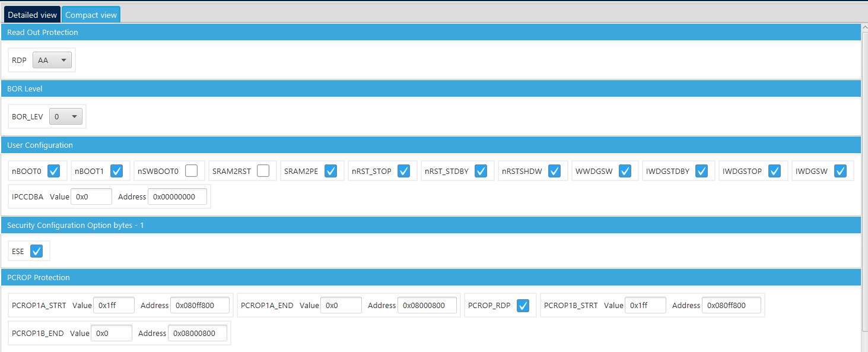Image resolution: width=868 pixels, height=352 pixels.
Task: Uncheck the nBOOT0 option
Action: pyautogui.click(x=53, y=170)
